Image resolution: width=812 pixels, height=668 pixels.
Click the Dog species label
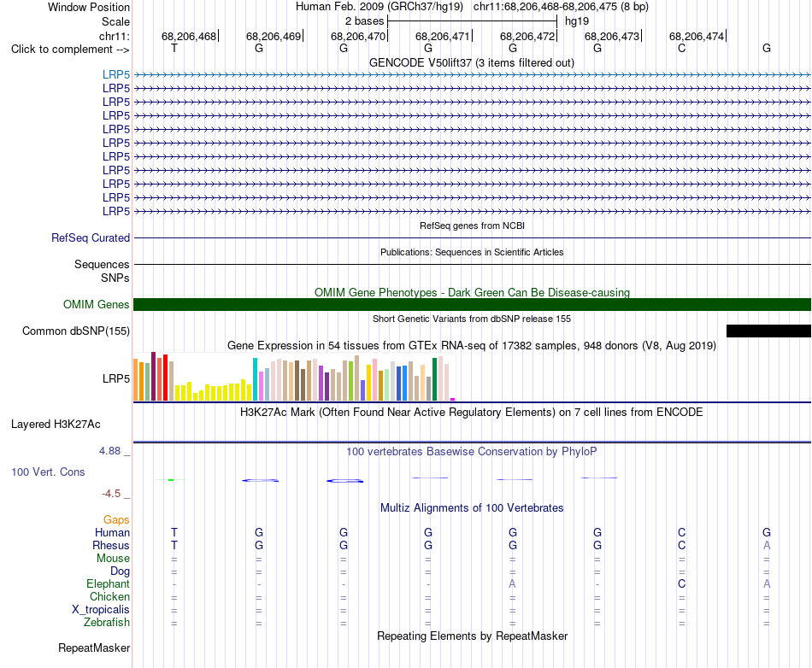[x=121, y=571]
